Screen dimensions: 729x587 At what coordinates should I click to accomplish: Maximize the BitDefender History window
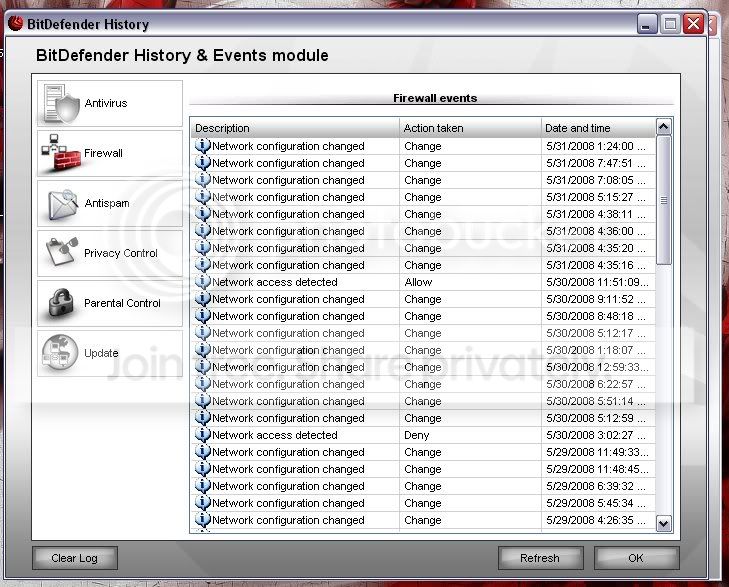click(x=670, y=24)
